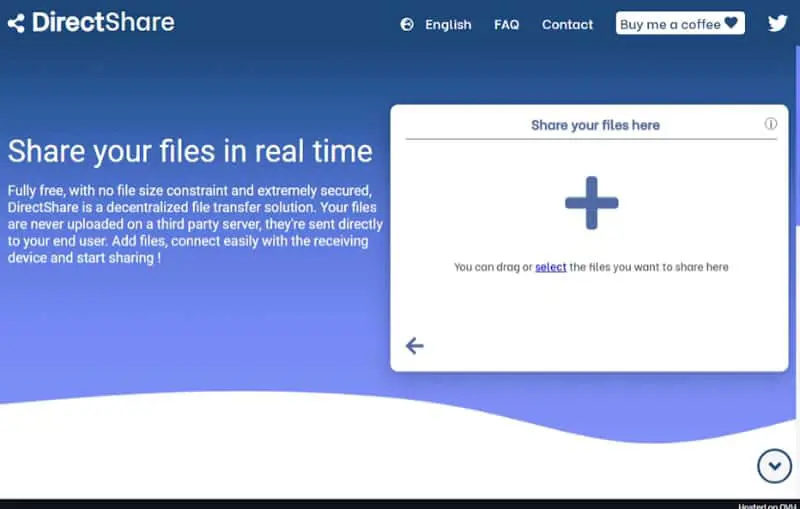Click the 'Share your files in real time' headline
Image resolution: width=800 pixels, height=509 pixels.
190,151
